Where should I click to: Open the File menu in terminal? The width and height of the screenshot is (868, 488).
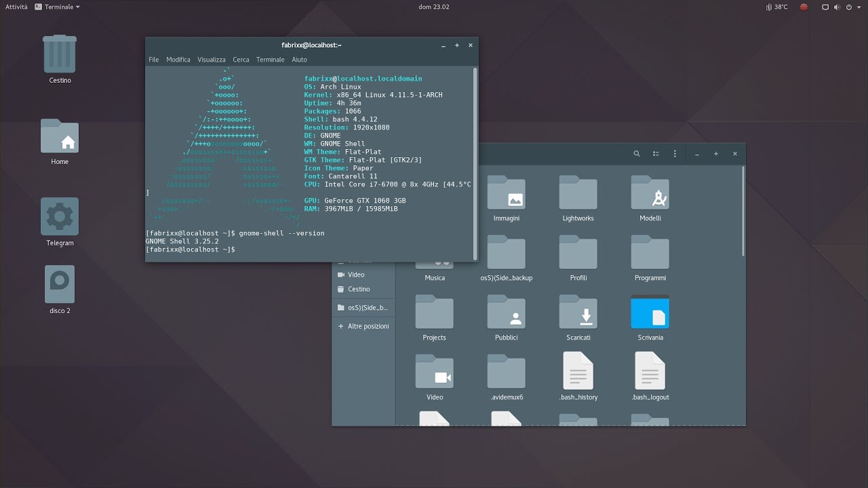[154, 60]
